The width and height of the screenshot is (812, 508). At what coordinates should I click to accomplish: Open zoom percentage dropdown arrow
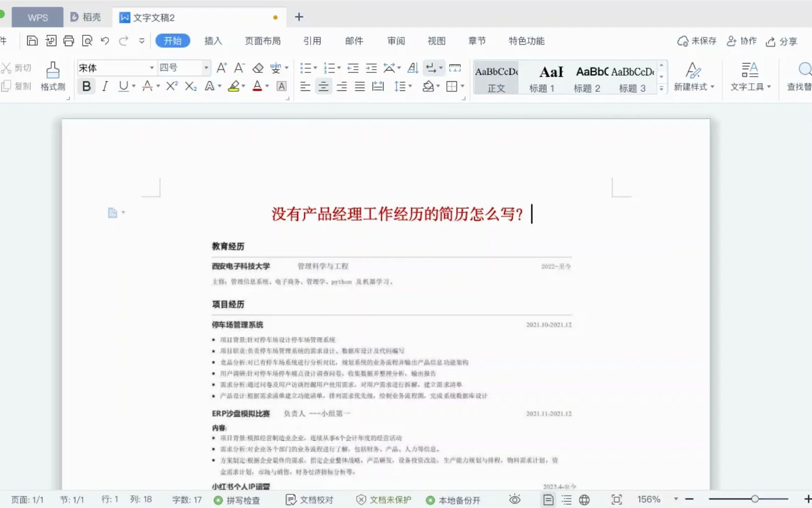click(676, 500)
